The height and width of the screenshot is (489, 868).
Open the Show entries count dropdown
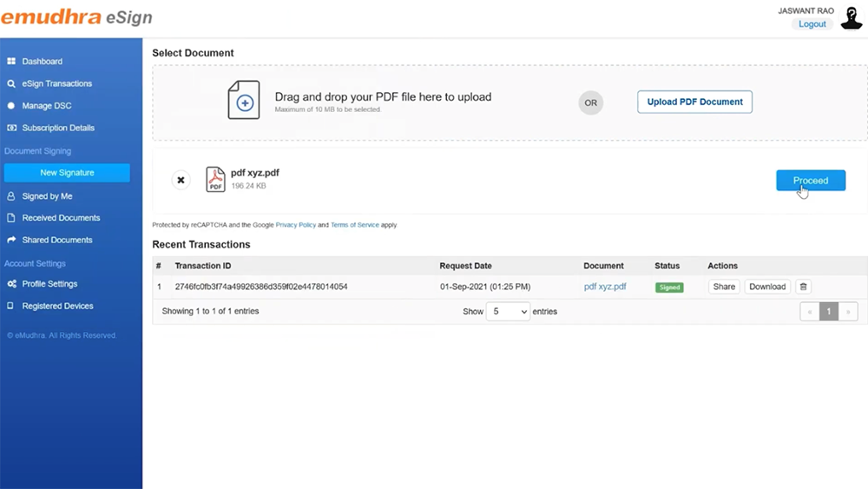coord(508,312)
